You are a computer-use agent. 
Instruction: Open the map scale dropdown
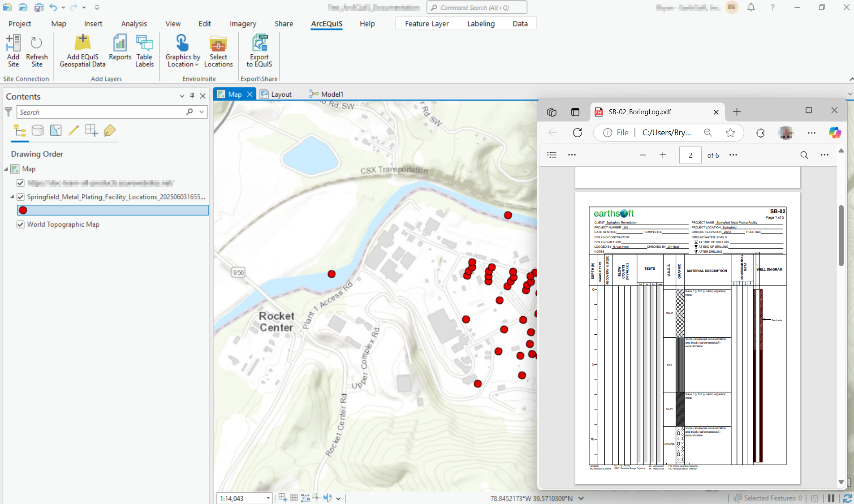[x=268, y=498]
